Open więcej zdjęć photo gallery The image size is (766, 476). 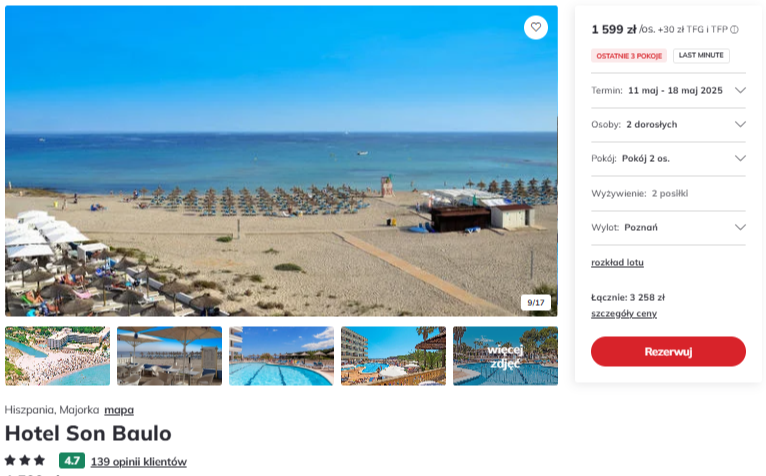pyautogui.click(x=505, y=356)
